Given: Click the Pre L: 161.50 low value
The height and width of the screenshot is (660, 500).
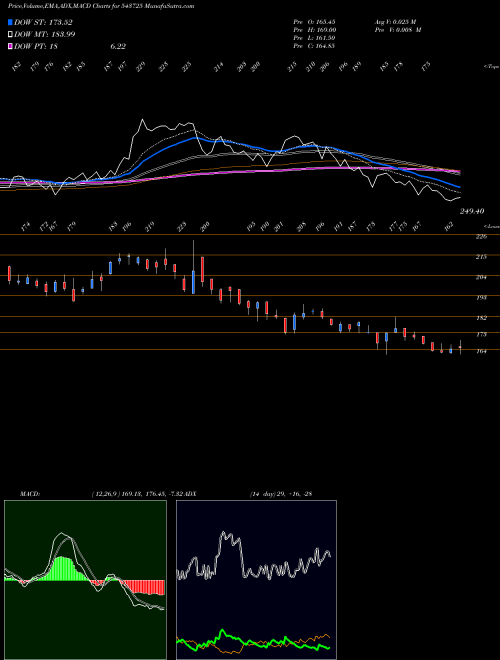Looking at the screenshot, I should tap(314, 38).
